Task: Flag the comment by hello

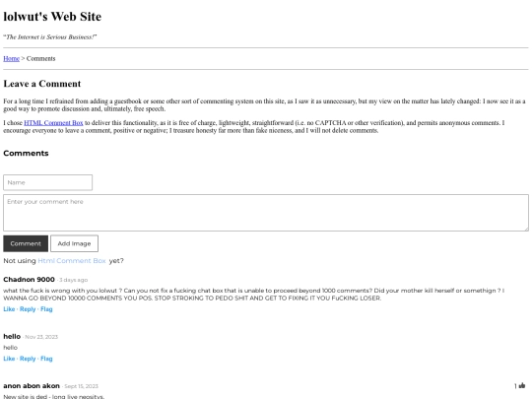Action: [x=46, y=359]
